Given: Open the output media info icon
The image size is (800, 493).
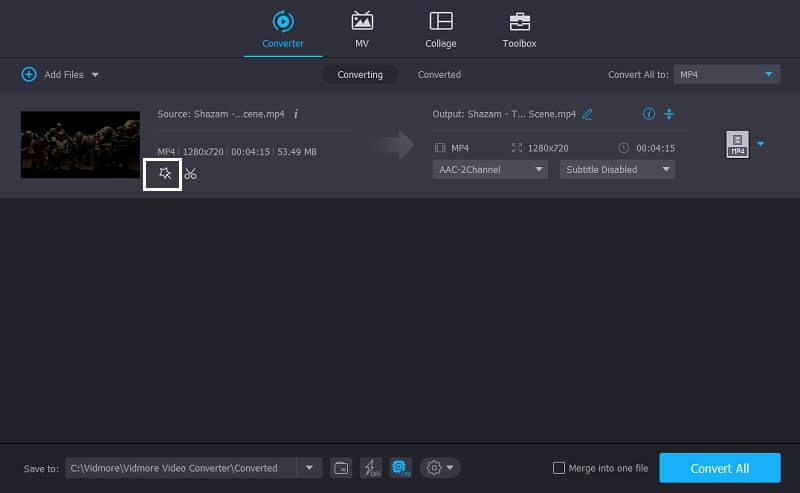Looking at the screenshot, I should click(x=649, y=114).
